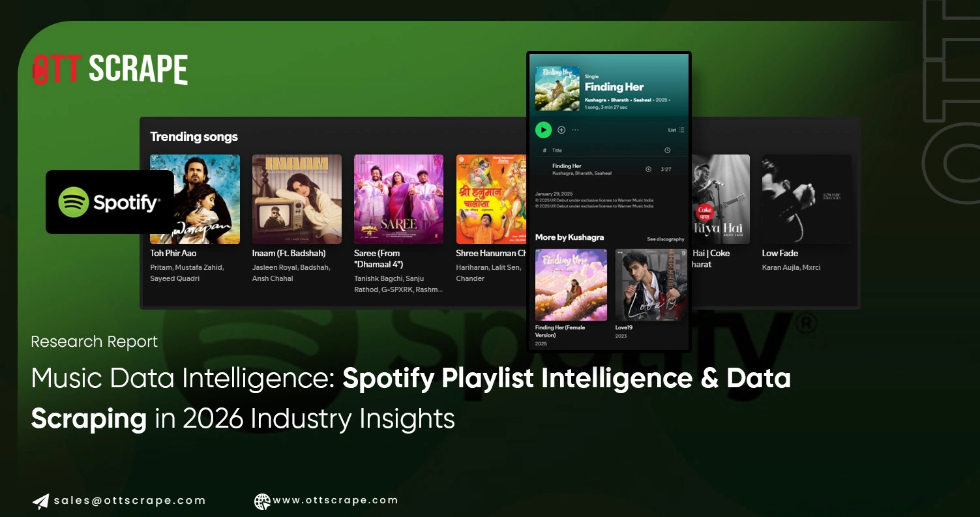The height and width of the screenshot is (517, 980).
Task: Open Low Fade cover art
Action: point(807,199)
